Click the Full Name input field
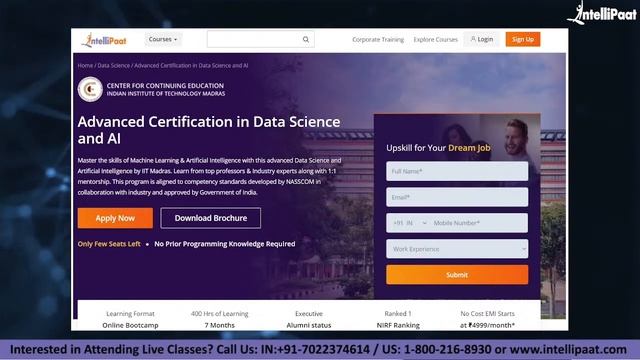640x360 pixels. (x=457, y=171)
